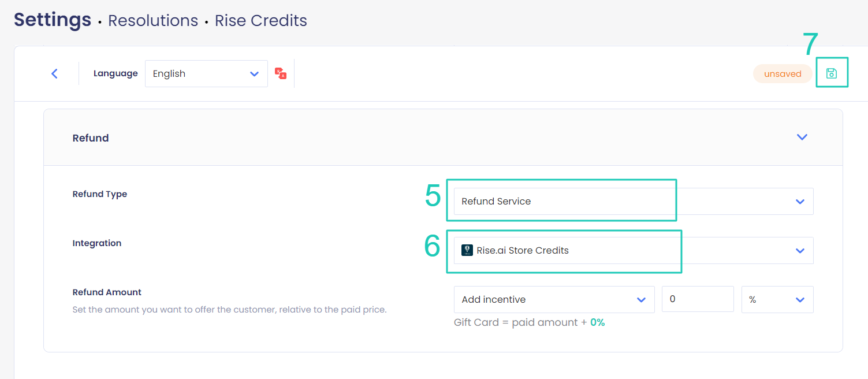Open the Refund Type dropdown
The image size is (868, 379).
634,201
